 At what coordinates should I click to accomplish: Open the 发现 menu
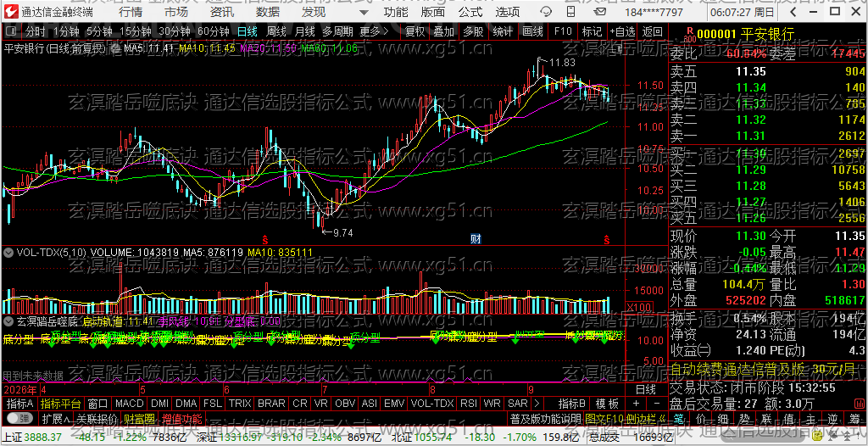(x=314, y=12)
